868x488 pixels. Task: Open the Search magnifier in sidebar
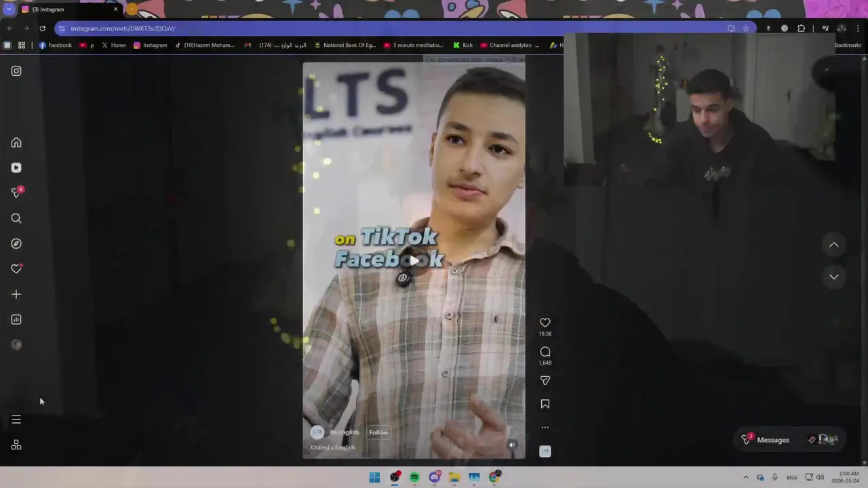(x=16, y=218)
